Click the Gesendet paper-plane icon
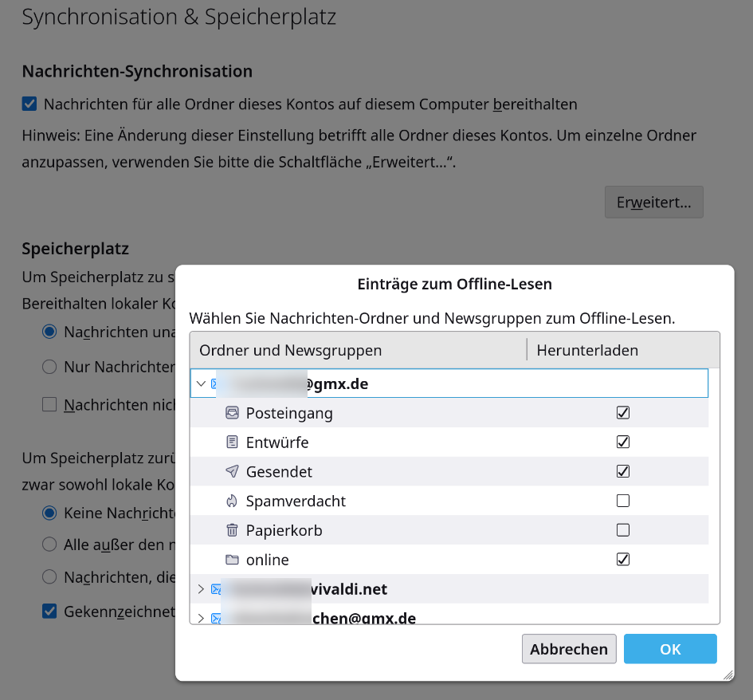Viewport: 753px width, 700px height. (232, 471)
